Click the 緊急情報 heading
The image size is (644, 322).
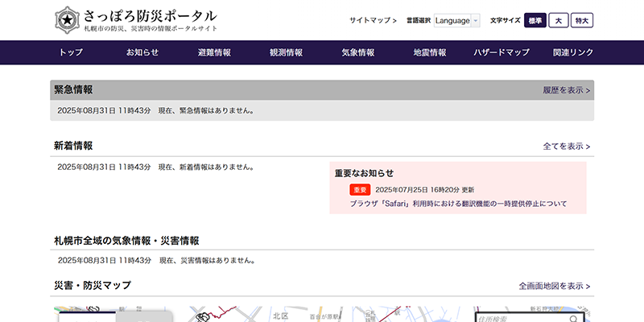[73, 90]
